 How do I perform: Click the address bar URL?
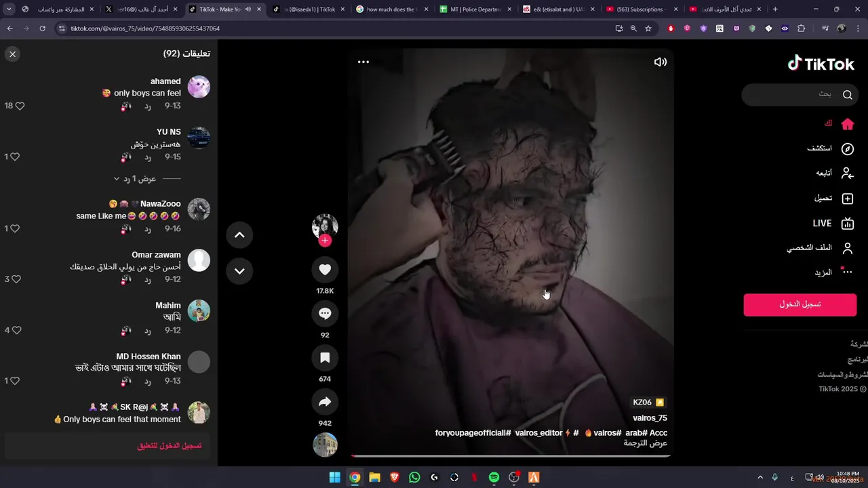point(145,28)
